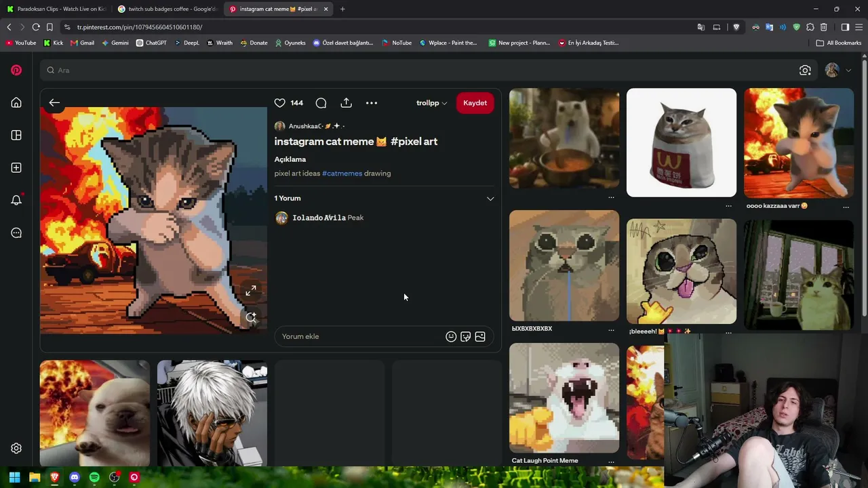Open the emoji picker in comment box
The height and width of the screenshot is (488, 868).
pos(451,336)
